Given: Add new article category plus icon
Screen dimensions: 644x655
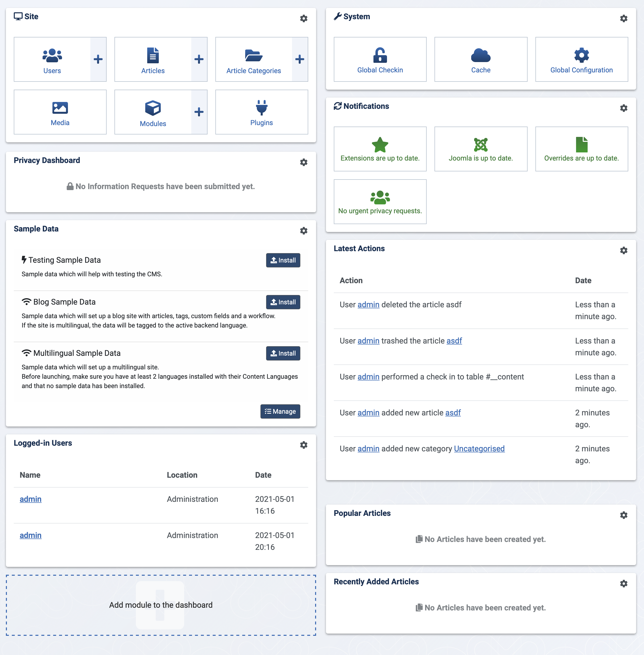Looking at the screenshot, I should [x=300, y=60].
